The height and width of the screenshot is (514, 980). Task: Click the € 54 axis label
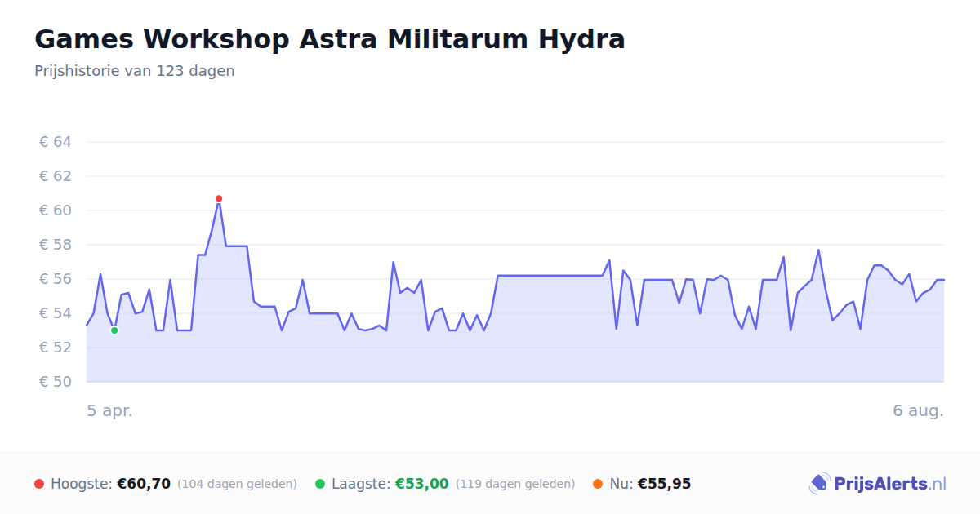click(56, 313)
